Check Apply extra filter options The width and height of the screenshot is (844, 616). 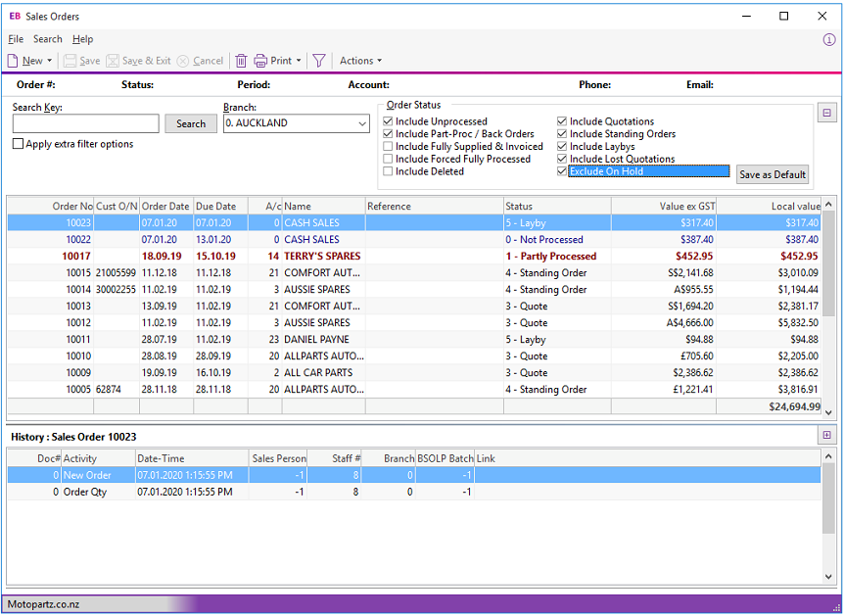(x=17, y=143)
